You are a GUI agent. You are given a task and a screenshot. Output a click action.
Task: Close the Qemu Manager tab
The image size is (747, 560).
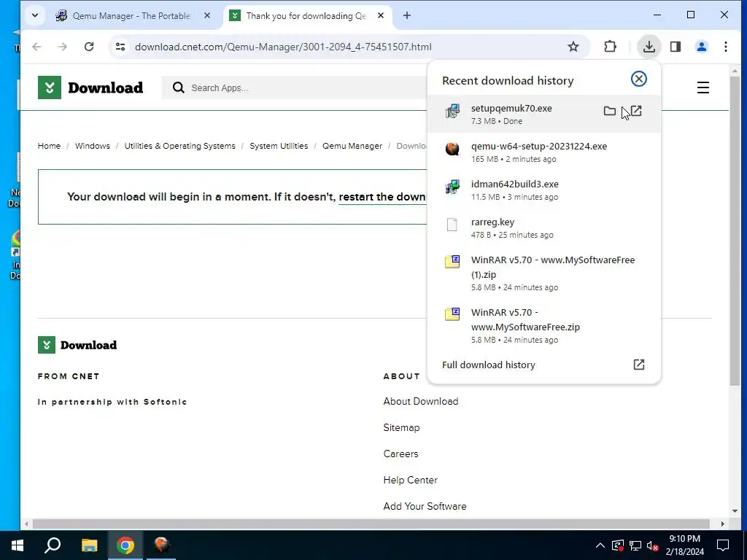(x=207, y=16)
